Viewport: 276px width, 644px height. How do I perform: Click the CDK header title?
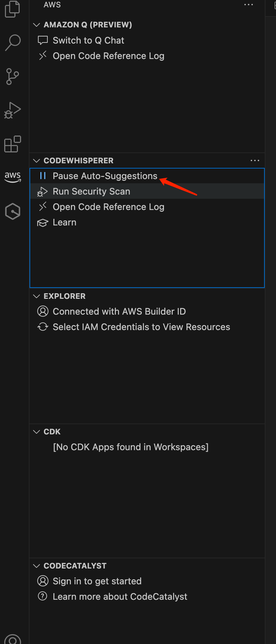click(52, 432)
